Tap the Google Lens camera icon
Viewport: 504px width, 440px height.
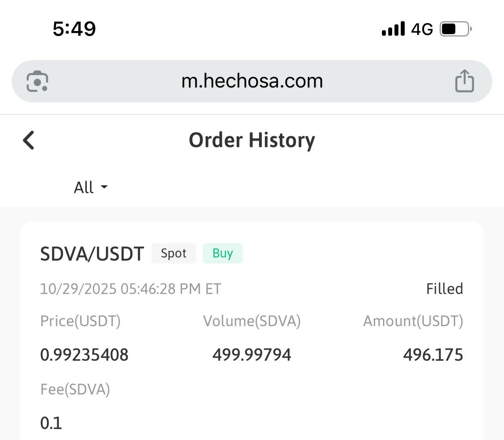(37, 81)
